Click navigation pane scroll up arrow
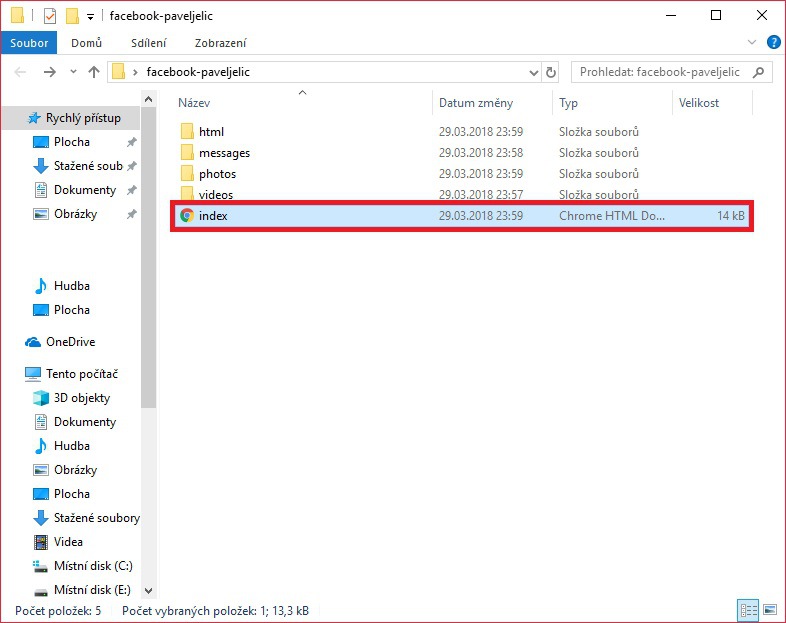The height and width of the screenshot is (623, 786). [148, 99]
